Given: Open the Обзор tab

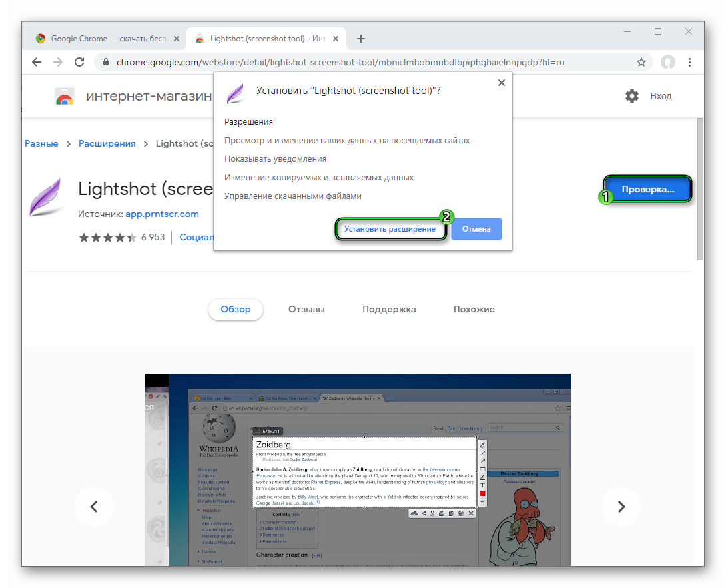Looking at the screenshot, I should 236,309.
